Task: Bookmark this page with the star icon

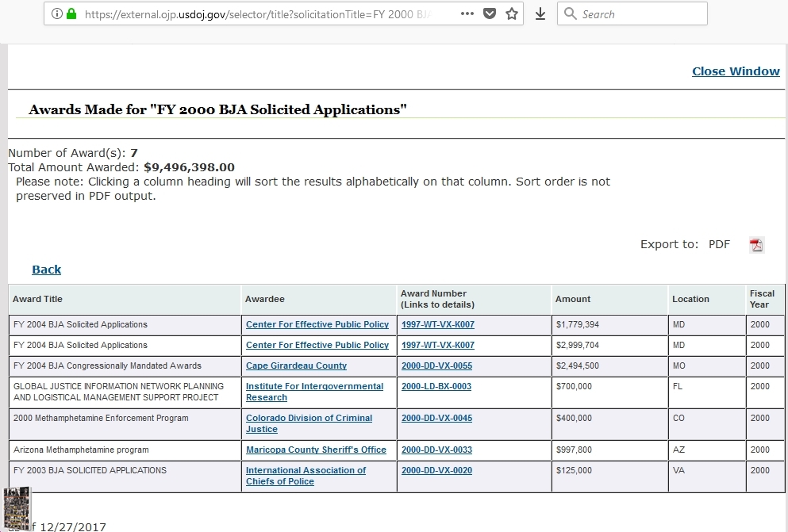Action: click(x=512, y=13)
